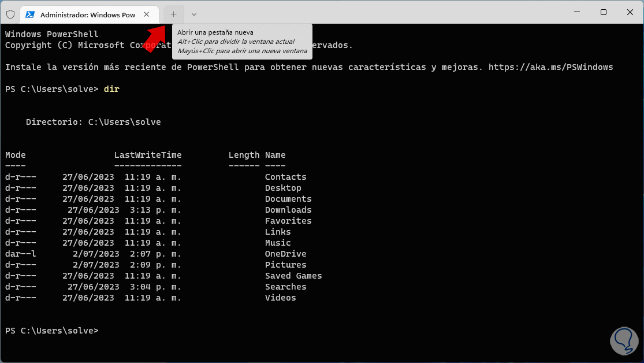Click the last 'PS C:\Users\solve>' prompt
644x363 pixels.
pos(52,331)
